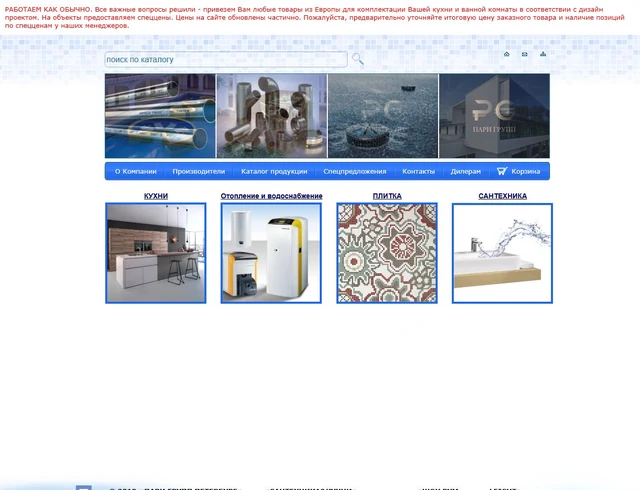Open the patterned tile thumbnail
Viewport: 640px width, 490px height.
(387, 253)
